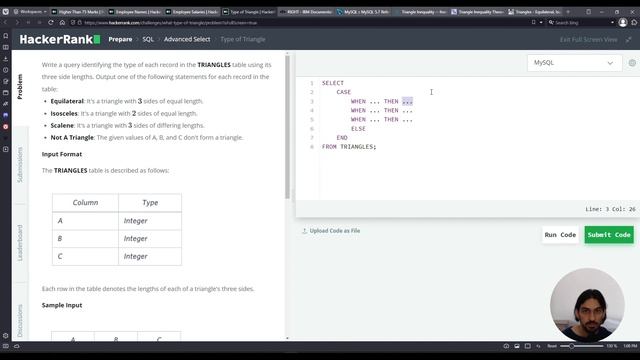Viewport: 640px width, 360px height.
Task: Click the break mode icon in status bar
Action: click(x=506, y=346)
